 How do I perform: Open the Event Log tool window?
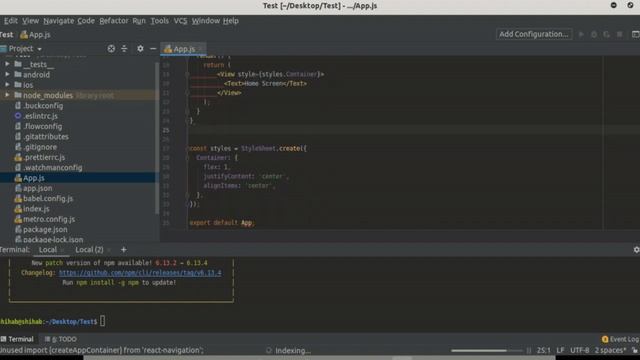coord(620,339)
